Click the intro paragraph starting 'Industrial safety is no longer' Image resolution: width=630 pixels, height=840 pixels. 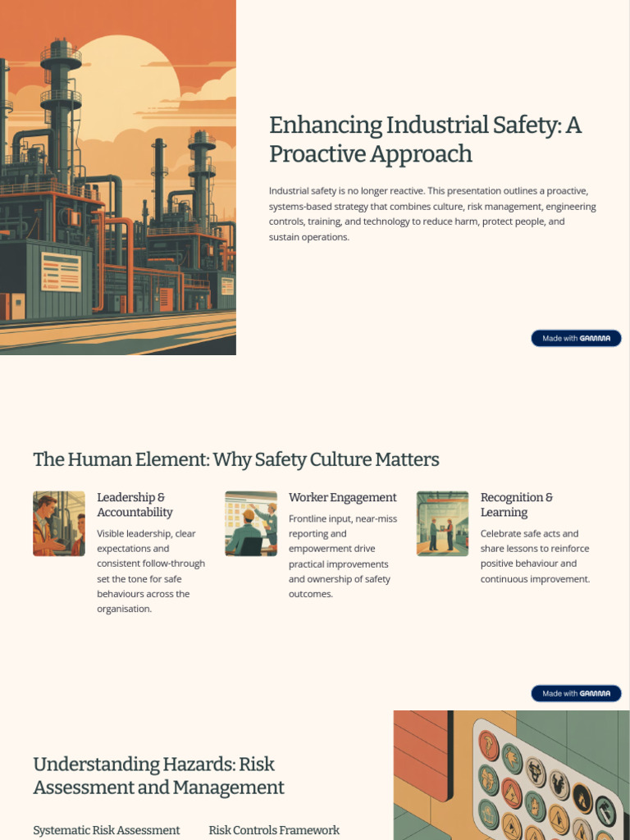[432, 214]
